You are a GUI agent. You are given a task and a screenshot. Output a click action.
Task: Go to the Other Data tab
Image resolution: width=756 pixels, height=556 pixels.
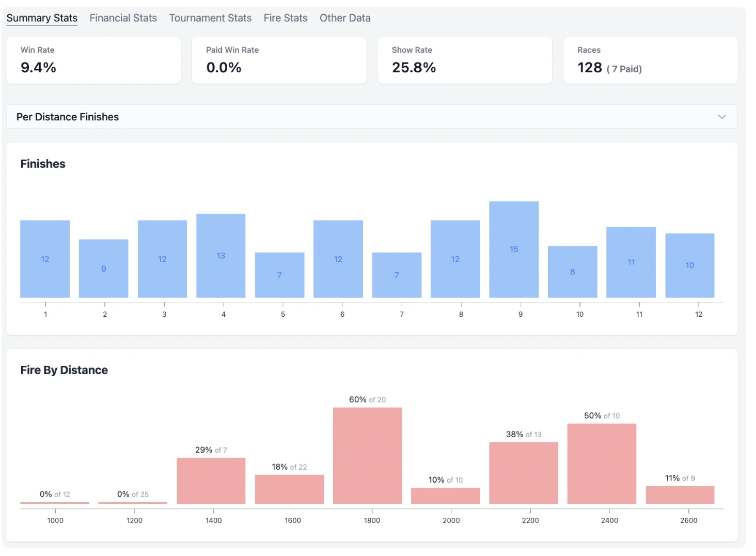coord(344,18)
